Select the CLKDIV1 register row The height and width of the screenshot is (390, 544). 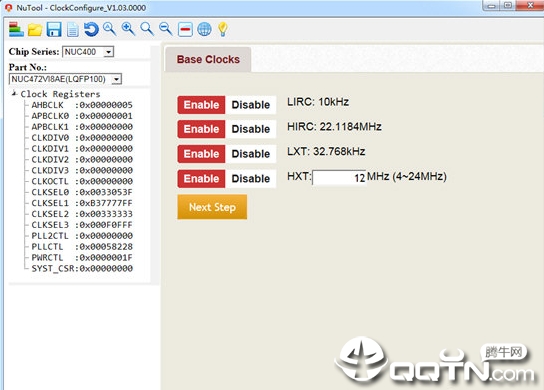82,149
